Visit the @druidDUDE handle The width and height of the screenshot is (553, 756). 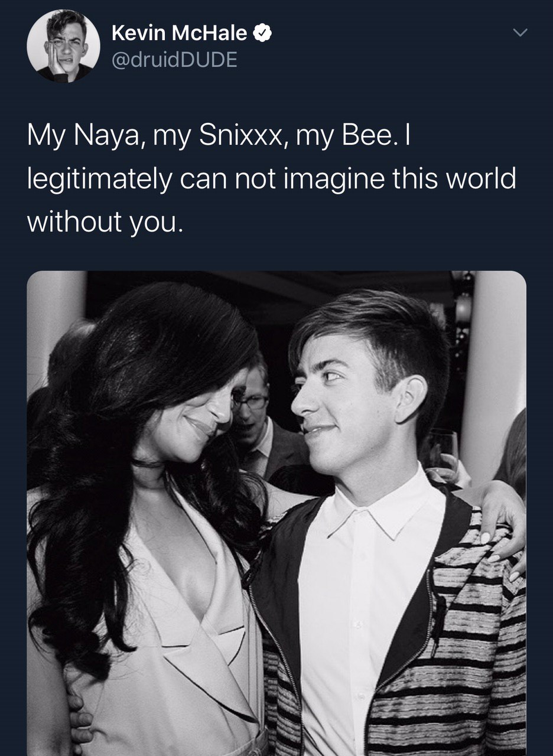(x=174, y=60)
